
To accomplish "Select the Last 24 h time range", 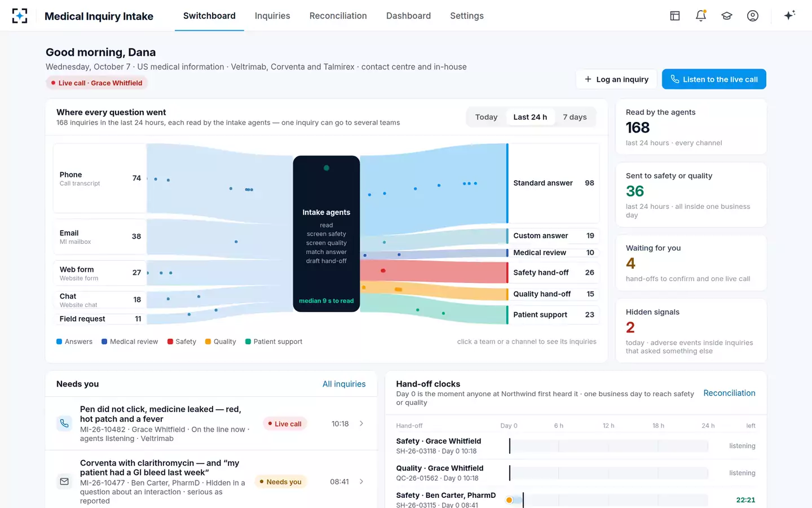I will pyautogui.click(x=530, y=117).
